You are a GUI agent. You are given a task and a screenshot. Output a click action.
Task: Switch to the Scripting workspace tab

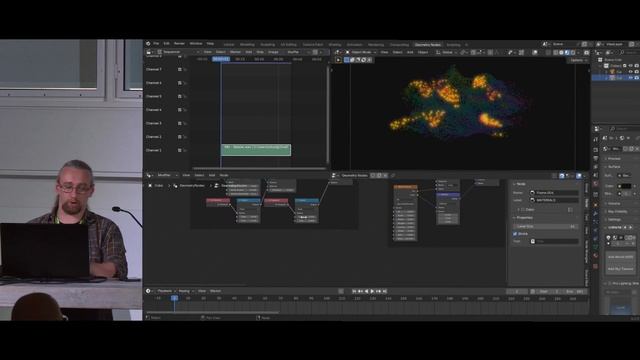[453, 44]
